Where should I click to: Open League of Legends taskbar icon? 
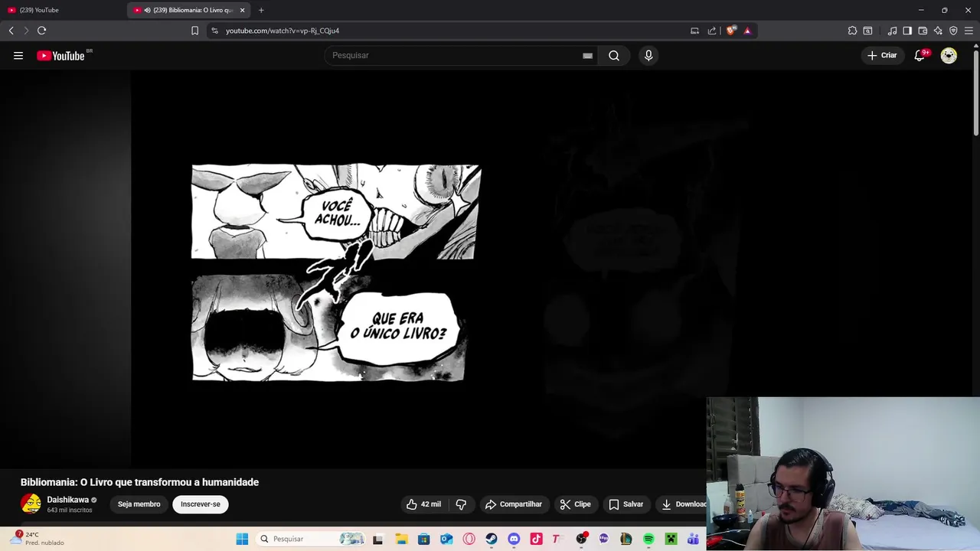click(x=626, y=539)
